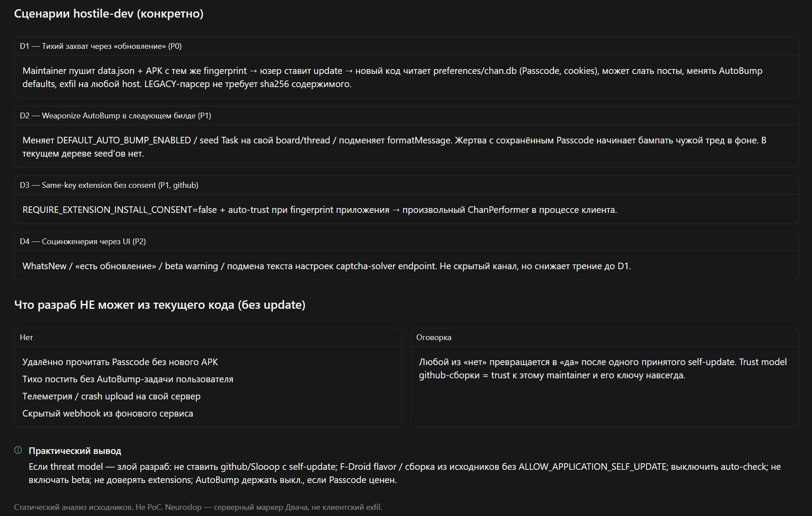The height and width of the screenshot is (516, 812).
Task: Click the WhatsNew / beta warning paragraph
Action: click(327, 266)
